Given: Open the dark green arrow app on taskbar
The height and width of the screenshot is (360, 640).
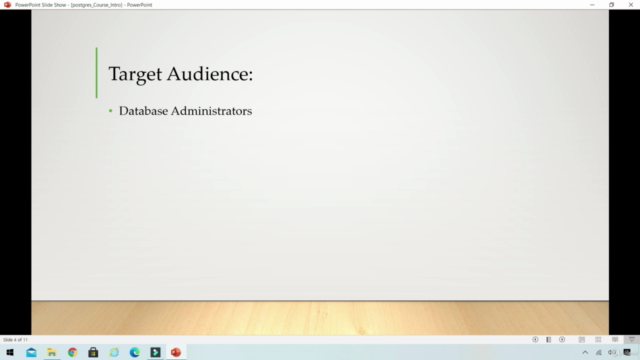Looking at the screenshot, I should click(x=156, y=352).
